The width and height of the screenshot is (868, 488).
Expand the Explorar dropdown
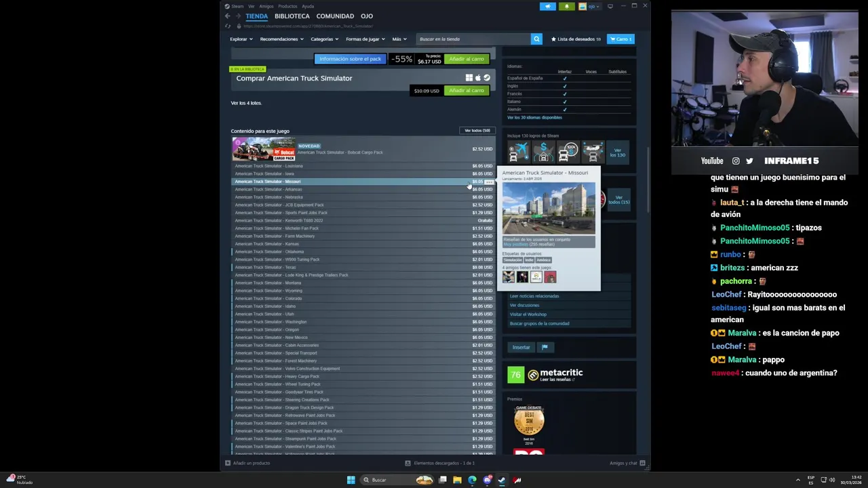coord(241,39)
